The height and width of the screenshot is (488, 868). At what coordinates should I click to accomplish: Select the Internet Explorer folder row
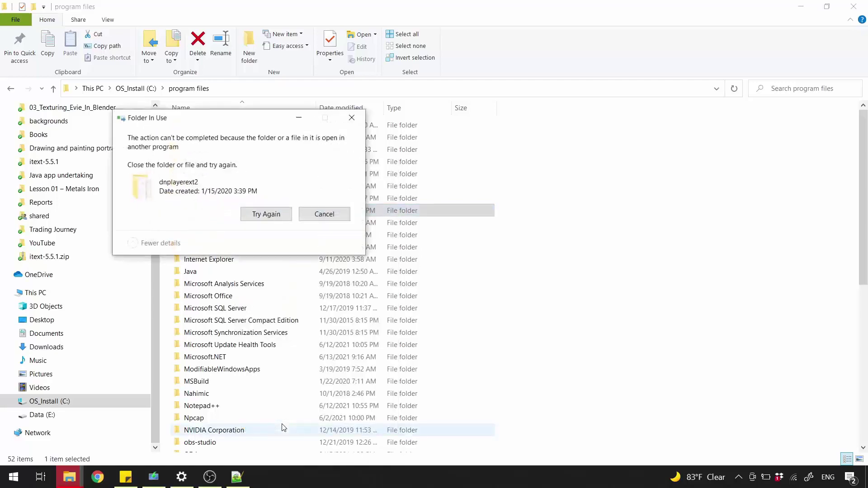332,259
